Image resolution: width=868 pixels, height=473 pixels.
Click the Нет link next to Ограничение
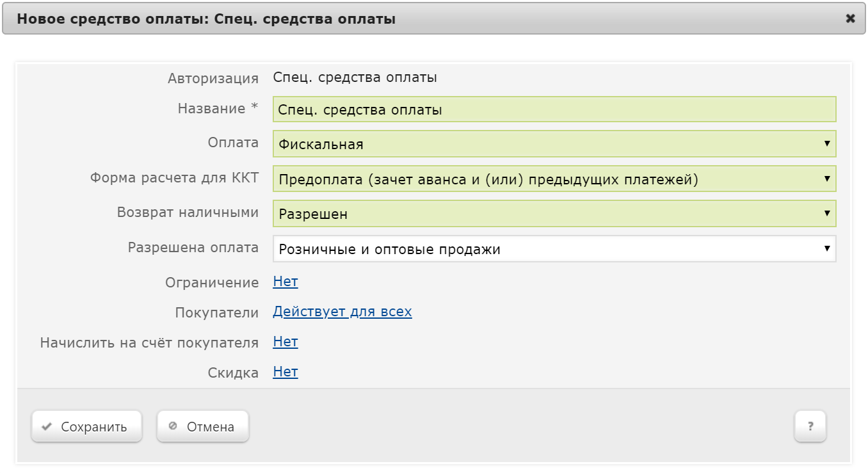[x=285, y=282]
